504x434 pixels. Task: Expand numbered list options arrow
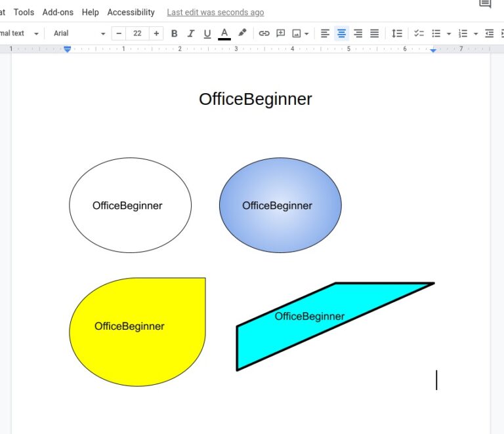(476, 33)
